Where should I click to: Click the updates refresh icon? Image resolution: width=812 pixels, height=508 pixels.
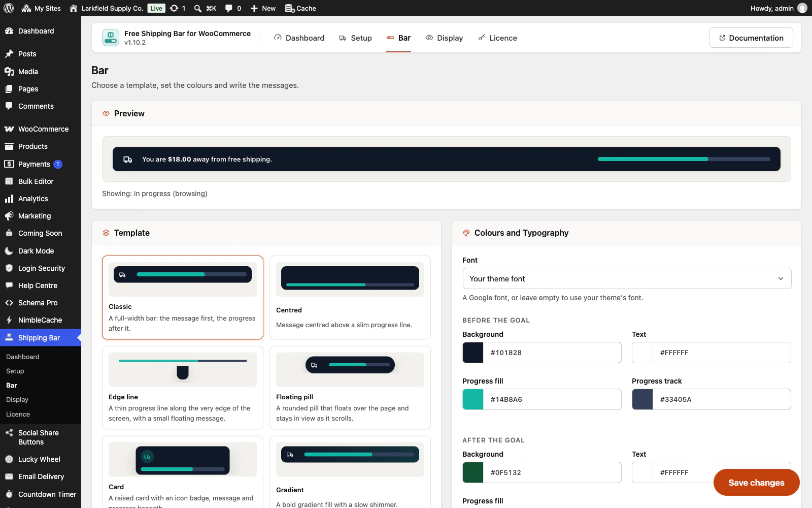174,8
